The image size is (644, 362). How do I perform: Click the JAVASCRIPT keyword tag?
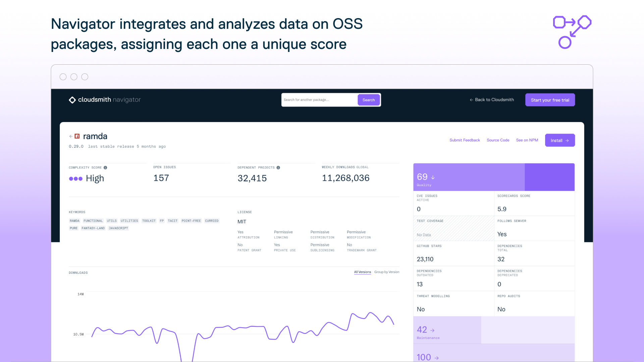point(118,228)
